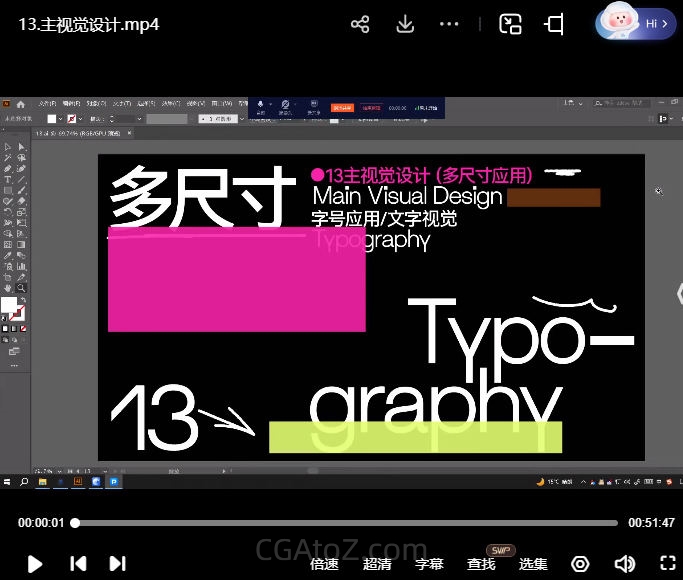
Task: Play the video
Action: point(35,563)
